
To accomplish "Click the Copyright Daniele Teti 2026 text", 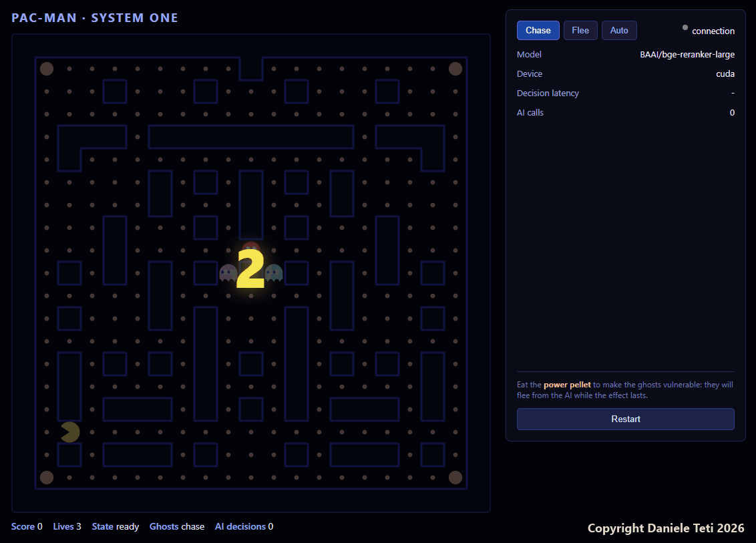I will [x=666, y=528].
